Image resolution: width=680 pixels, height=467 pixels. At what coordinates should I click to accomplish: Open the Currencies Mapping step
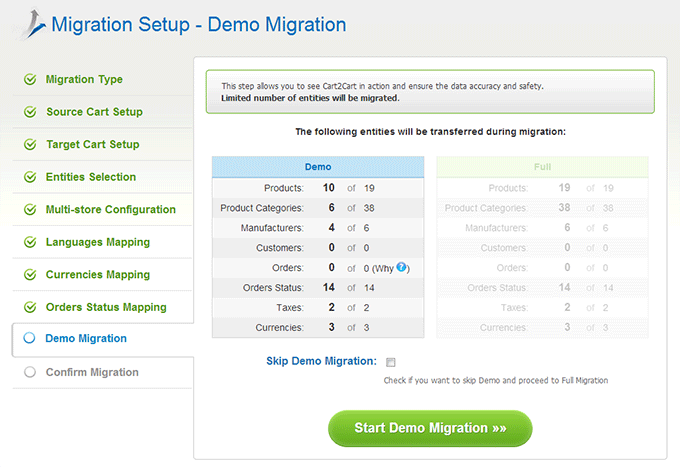[x=98, y=274]
